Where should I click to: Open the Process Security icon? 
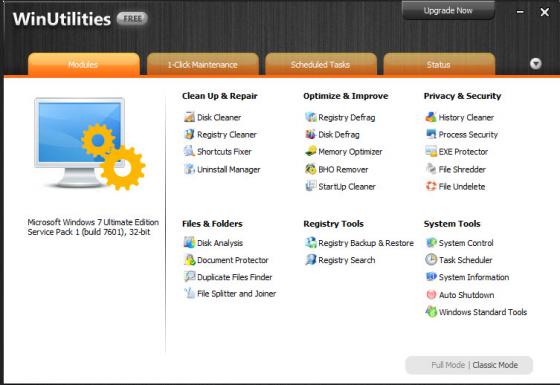[431, 134]
